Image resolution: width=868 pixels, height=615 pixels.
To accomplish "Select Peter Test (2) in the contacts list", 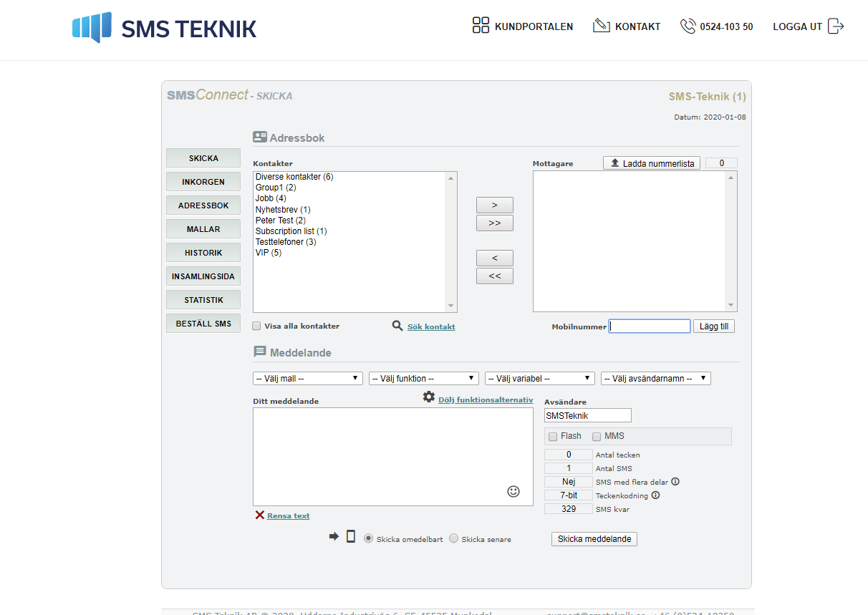I will [x=281, y=221].
